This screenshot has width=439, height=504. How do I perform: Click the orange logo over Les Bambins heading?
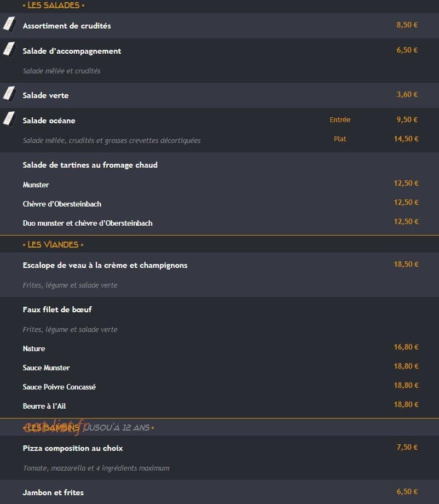coord(53,427)
